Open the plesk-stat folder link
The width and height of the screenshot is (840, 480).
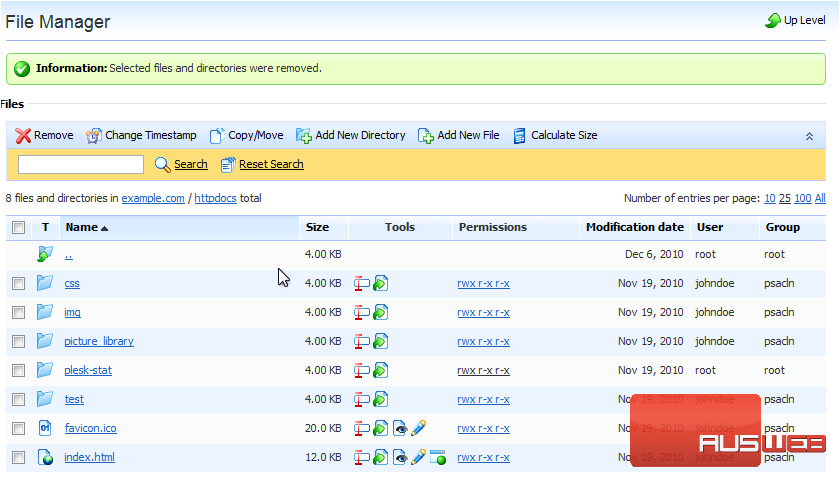coord(88,370)
